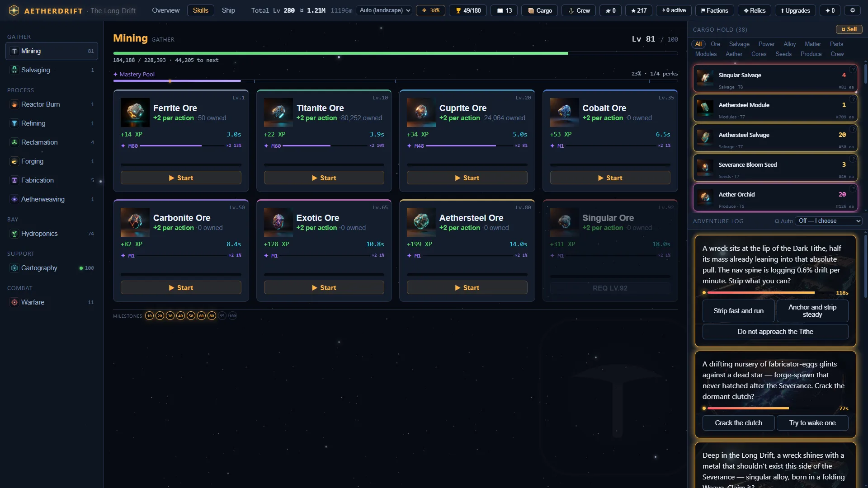Filter cargo by Seeds
The width and height of the screenshot is (868, 488).
[783, 54]
